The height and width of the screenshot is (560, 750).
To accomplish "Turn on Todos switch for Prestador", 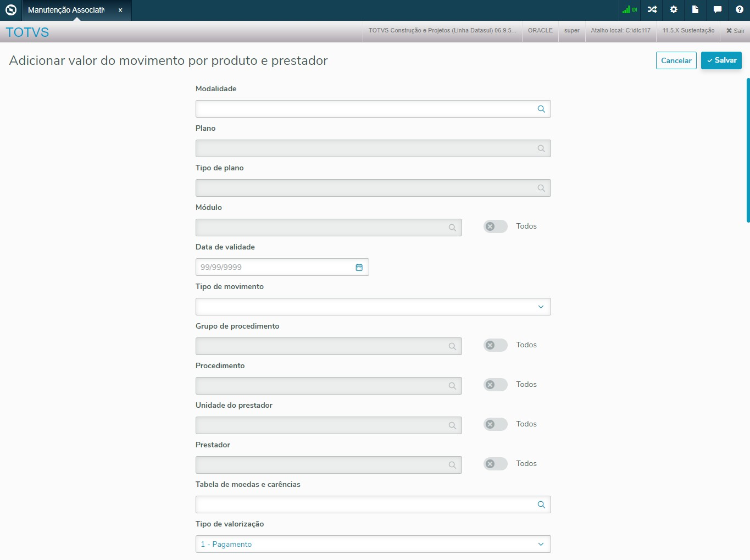I will 495,464.
